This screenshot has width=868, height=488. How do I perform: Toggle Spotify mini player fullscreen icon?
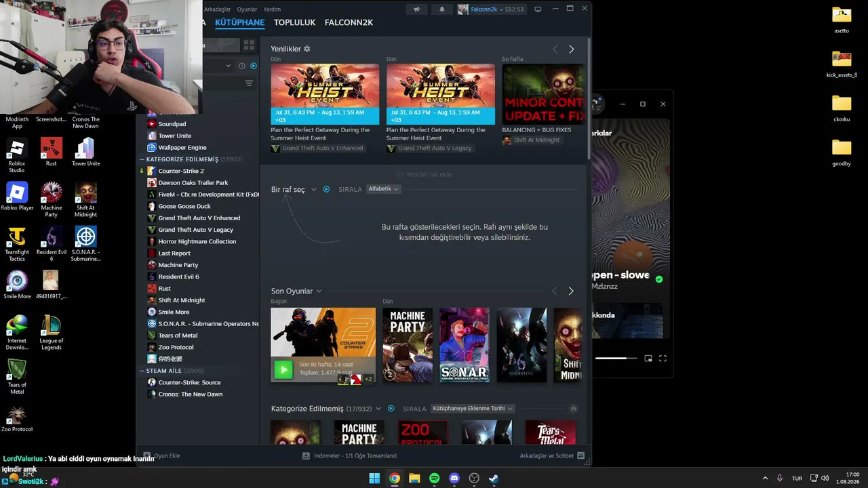pos(663,359)
